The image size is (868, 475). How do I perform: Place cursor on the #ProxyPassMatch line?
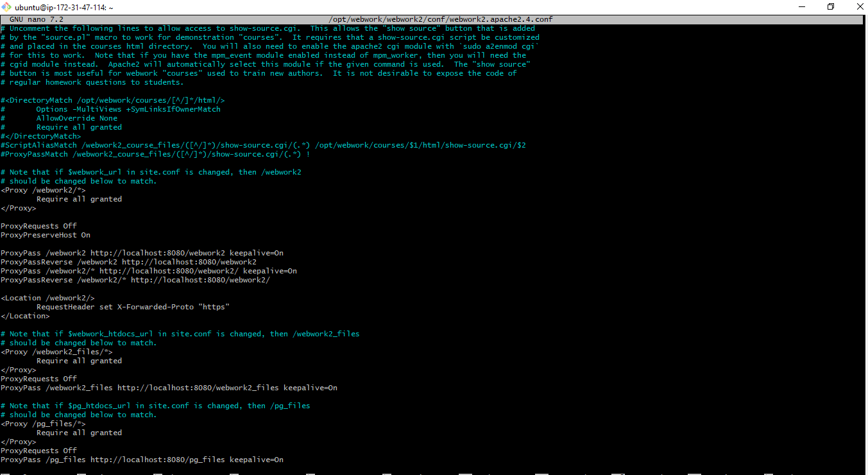pos(155,154)
